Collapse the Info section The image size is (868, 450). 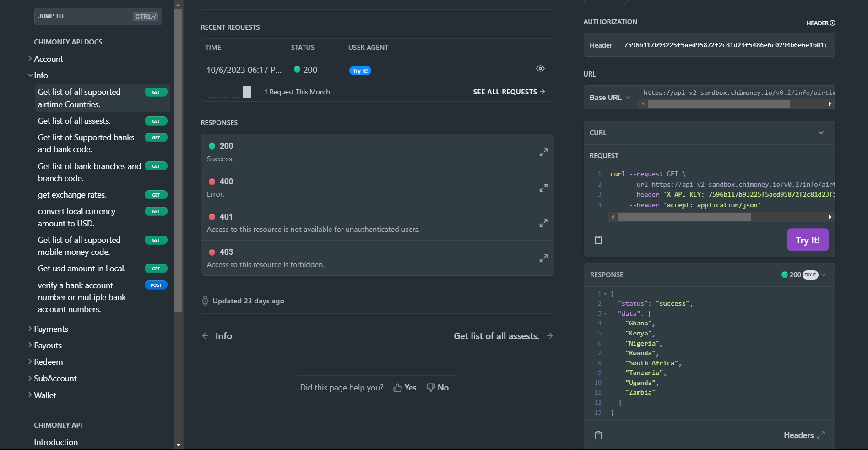[x=38, y=76]
